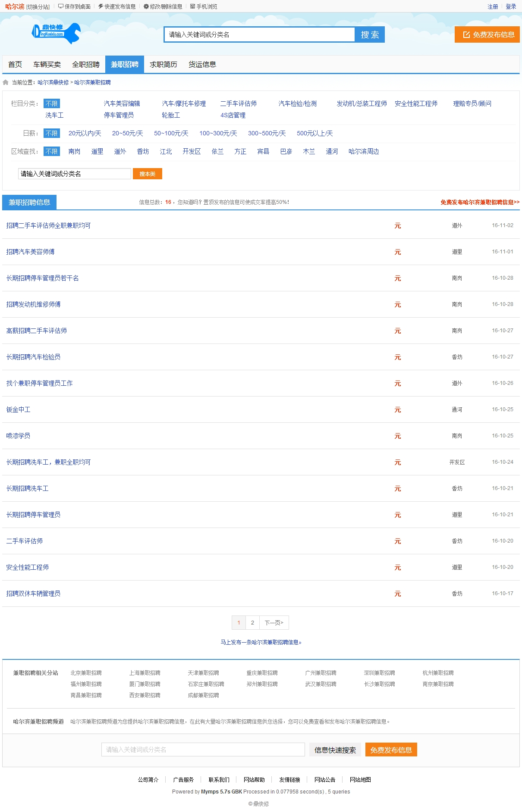The image size is (522, 812).
Task: Switch to the 全职招聘 tab
Action: coord(86,65)
